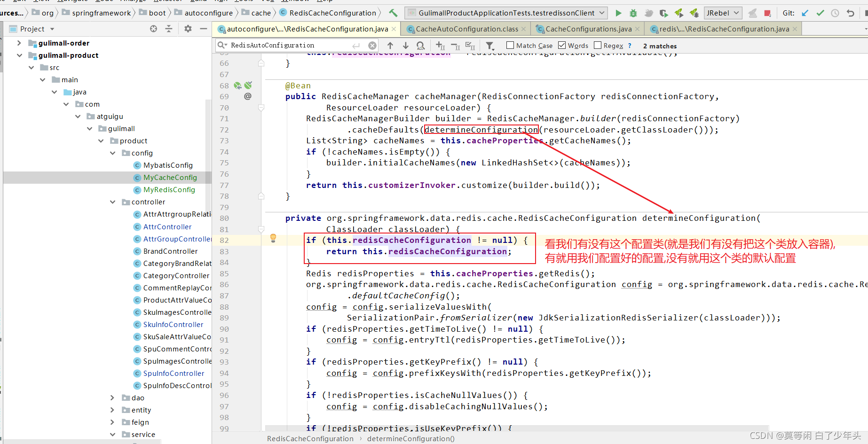Screen dimensions: 868x444
Task: Uncheck the Words checkbox
Action: [x=562, y=45]
